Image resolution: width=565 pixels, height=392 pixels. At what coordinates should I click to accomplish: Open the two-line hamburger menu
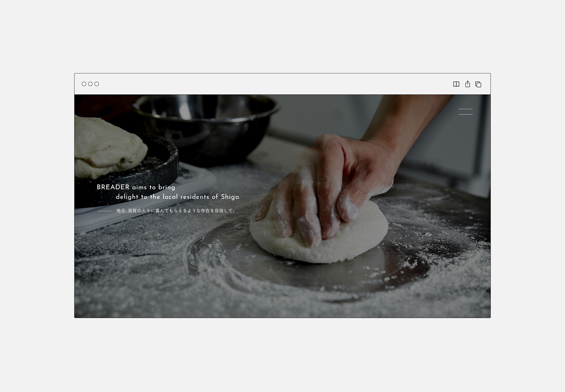466,112
